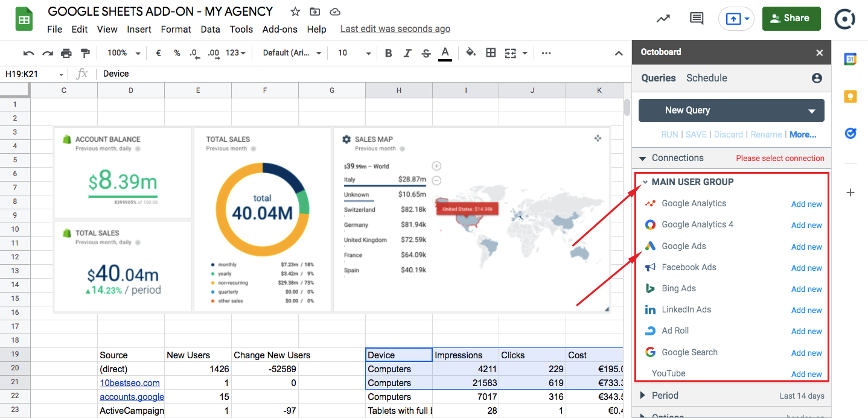Close the Octoboard sidebar

[x=820, y=53]
